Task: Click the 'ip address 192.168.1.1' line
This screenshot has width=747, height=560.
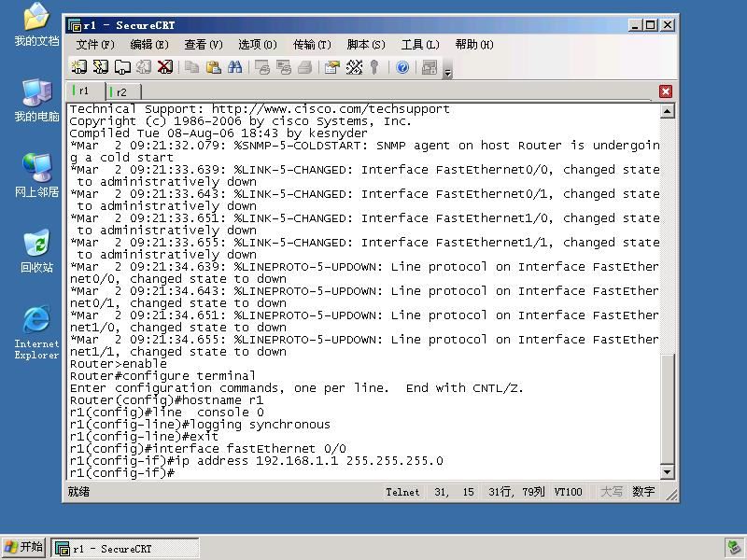Action: point(256,460)
